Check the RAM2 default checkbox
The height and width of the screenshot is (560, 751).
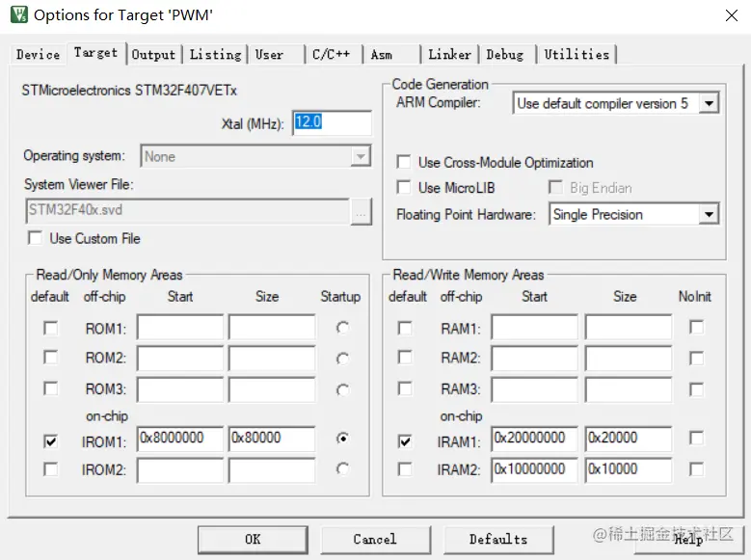[405, 358]
